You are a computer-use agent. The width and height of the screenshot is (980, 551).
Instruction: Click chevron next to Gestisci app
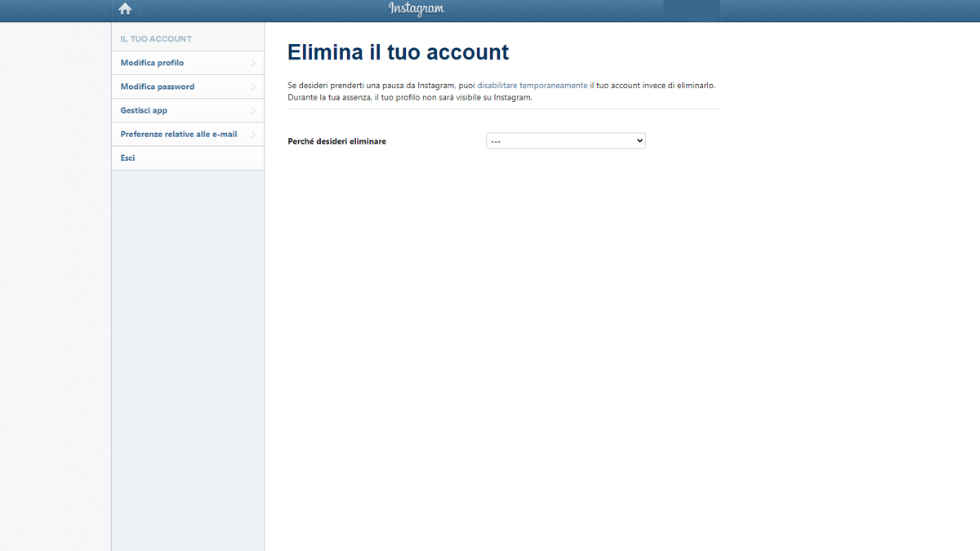254,110
